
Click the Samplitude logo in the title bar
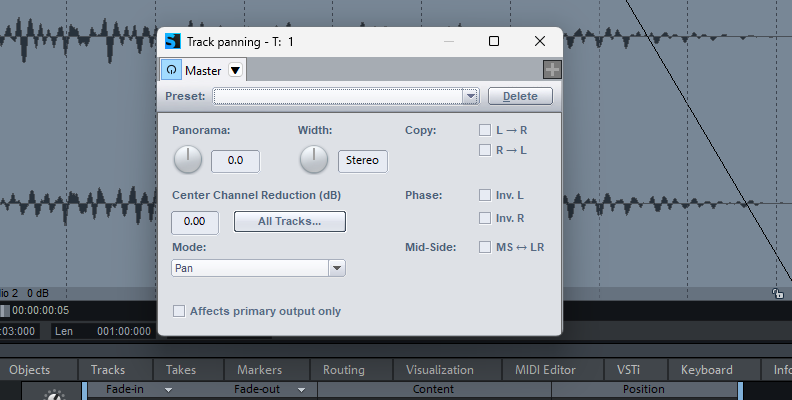point(173,41)
